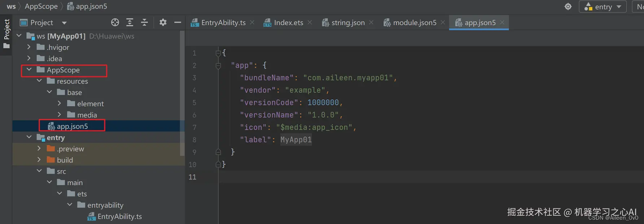Collapse the src folder
This screenshot has width=644, height=224.
(39, 171)
